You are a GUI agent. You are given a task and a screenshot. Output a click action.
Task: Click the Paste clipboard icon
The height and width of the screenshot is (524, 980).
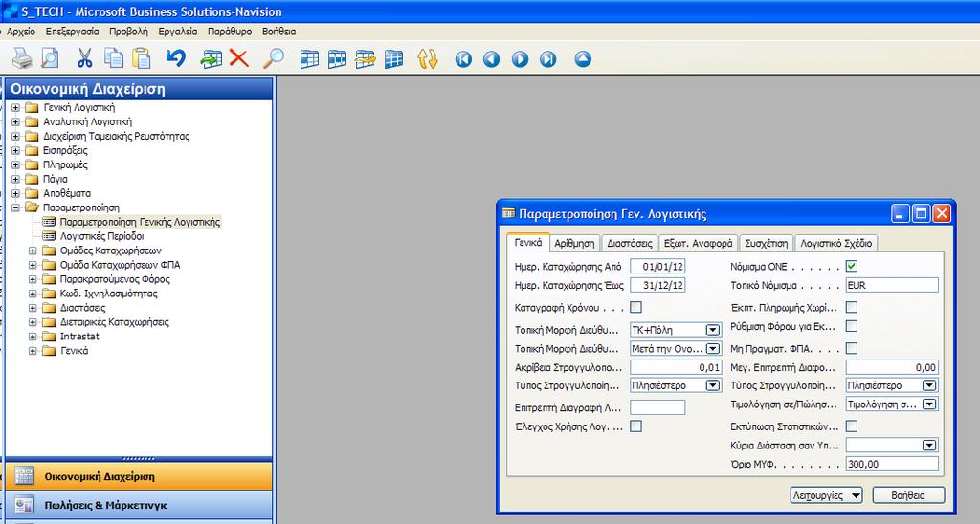click(142, 58)
